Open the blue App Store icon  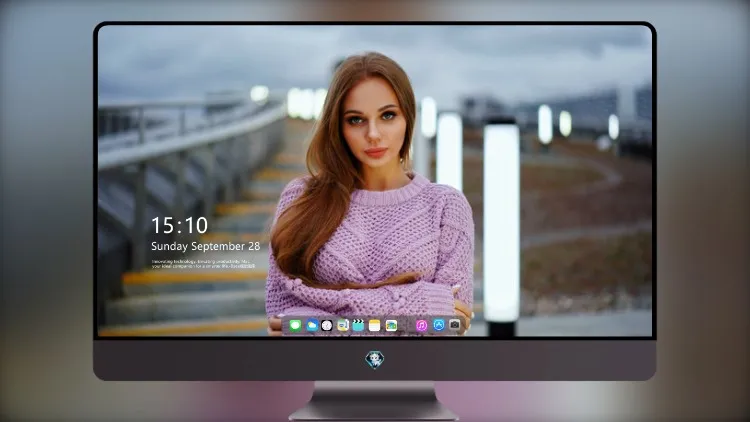439,325
